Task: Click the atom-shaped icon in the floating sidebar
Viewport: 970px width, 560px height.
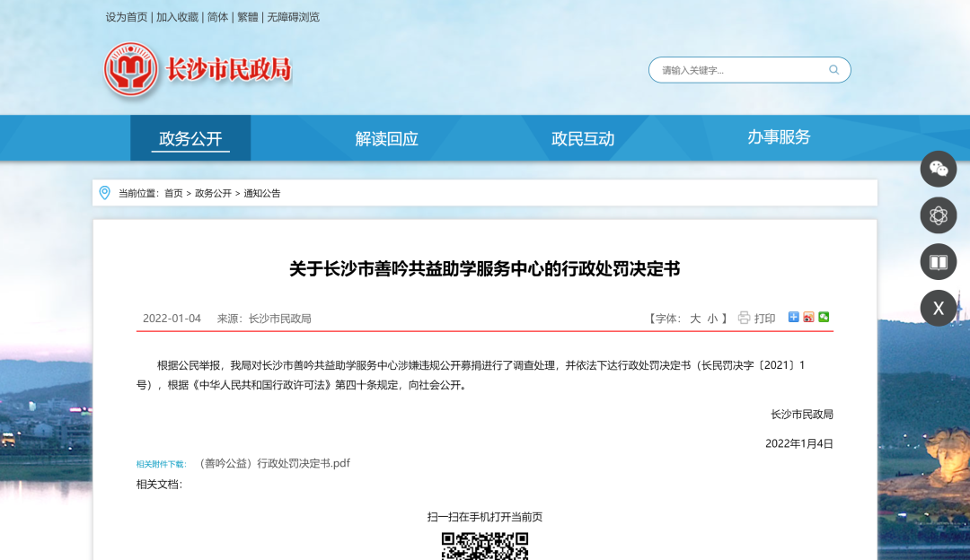Action: click(939, 215)
